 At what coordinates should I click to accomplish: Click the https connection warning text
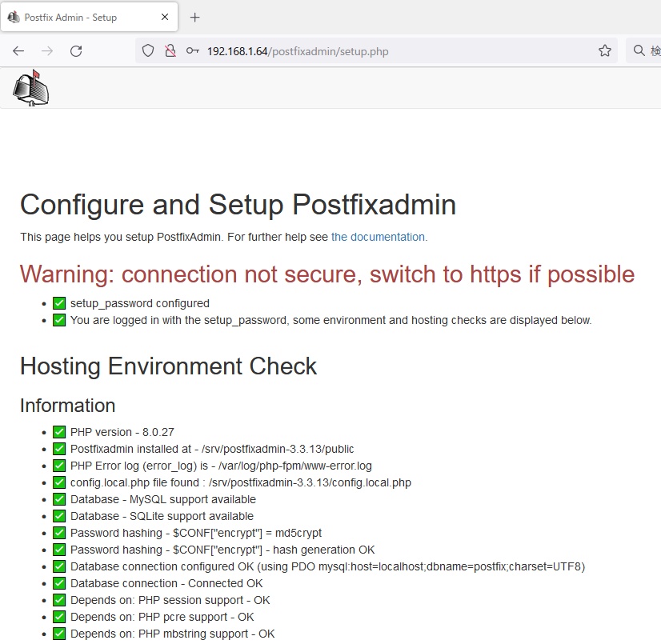(327, 274)
